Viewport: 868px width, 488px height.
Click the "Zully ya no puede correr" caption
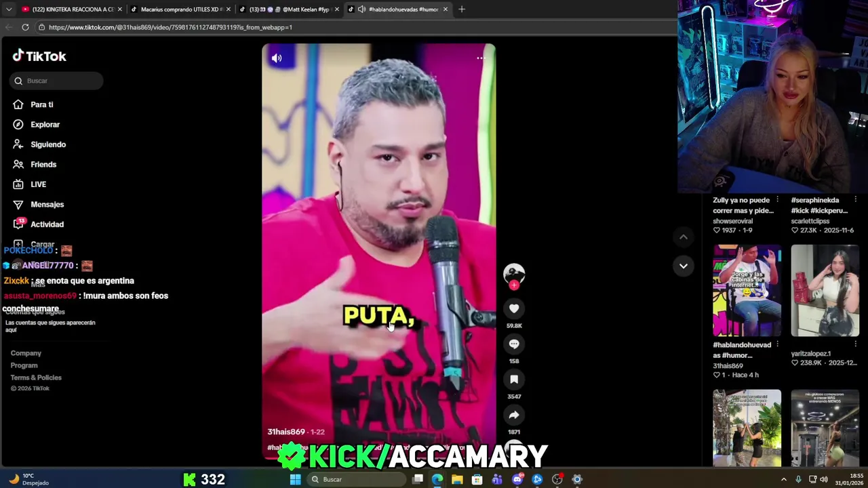point(743,205)
